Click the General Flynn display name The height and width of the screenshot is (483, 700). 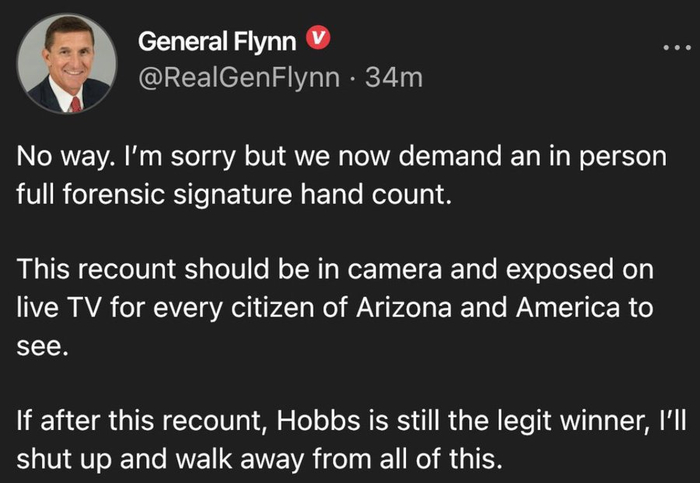point(216,41)
